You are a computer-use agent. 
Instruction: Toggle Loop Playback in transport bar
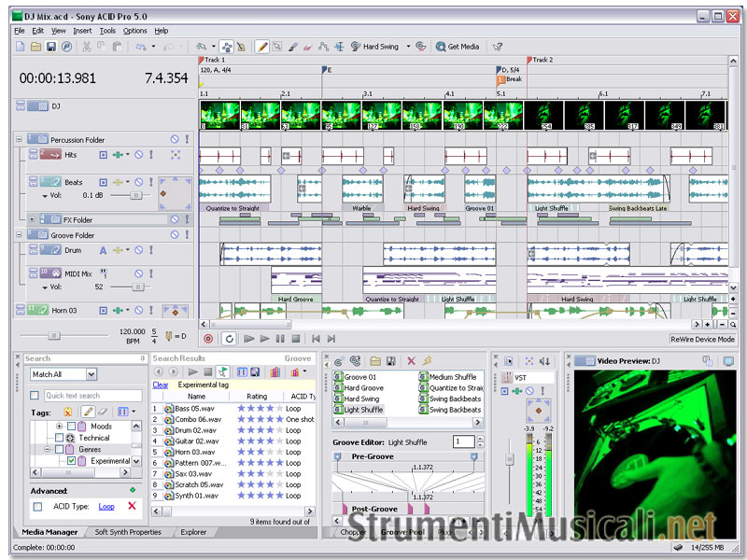(x=229, y=339)
